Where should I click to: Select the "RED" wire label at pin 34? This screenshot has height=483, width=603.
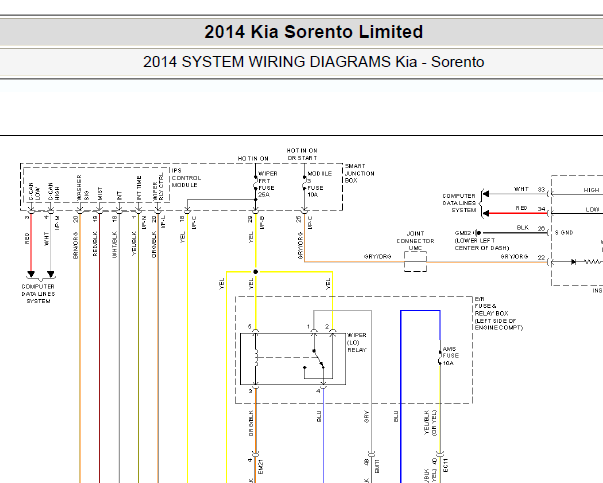tap(521, 208)
